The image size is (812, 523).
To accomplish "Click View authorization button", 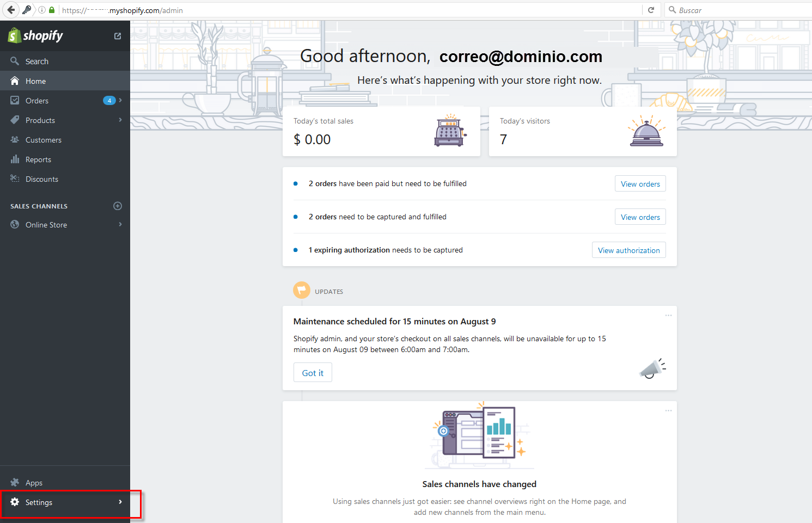I will (628, 250).
